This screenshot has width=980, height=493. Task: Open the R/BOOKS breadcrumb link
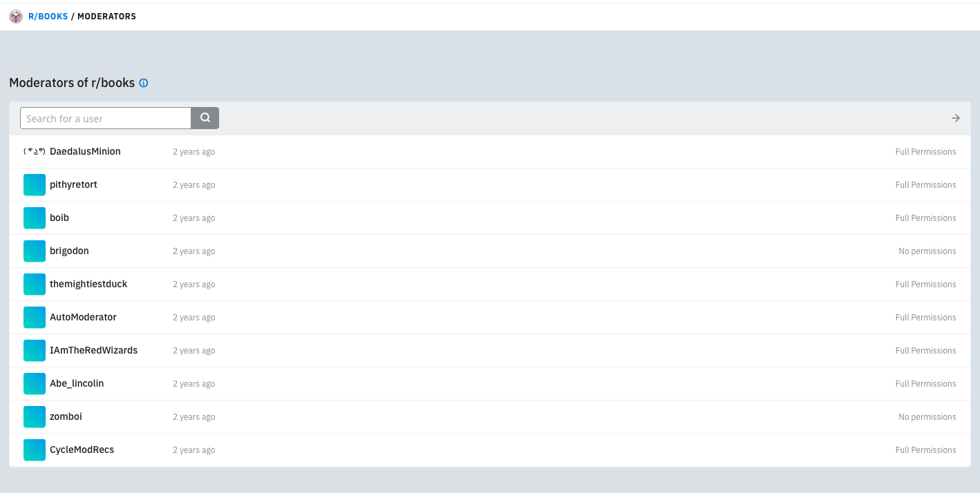[x=48, y=17]
